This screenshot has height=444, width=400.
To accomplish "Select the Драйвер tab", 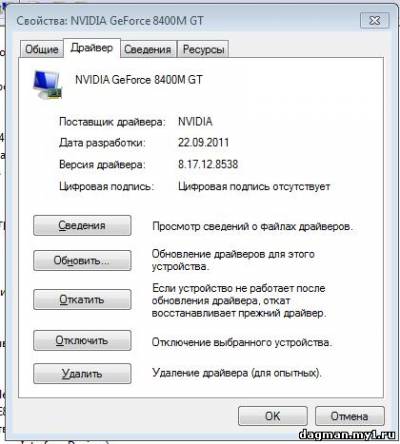I will click(x=92, y=48).
